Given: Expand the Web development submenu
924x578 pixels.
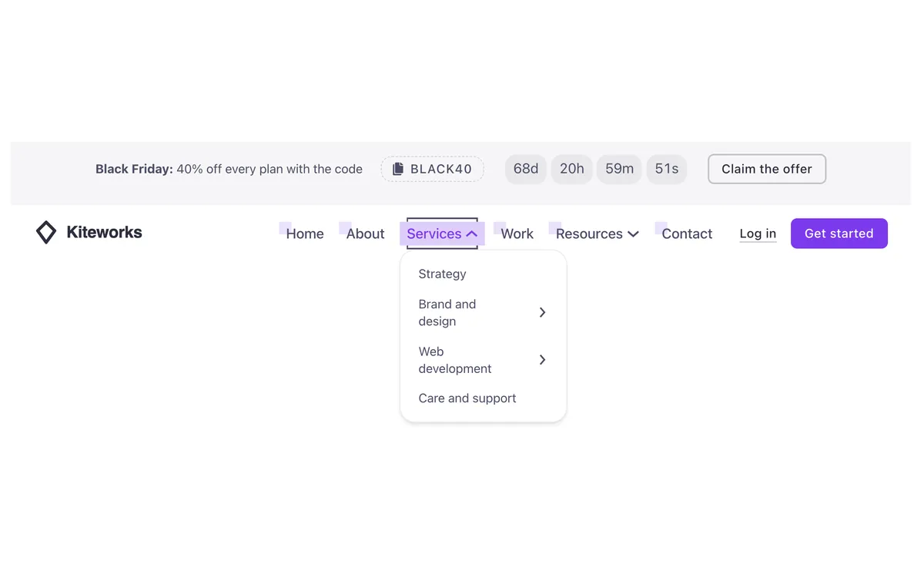Looking at the screenshot, I should [484, 360].
